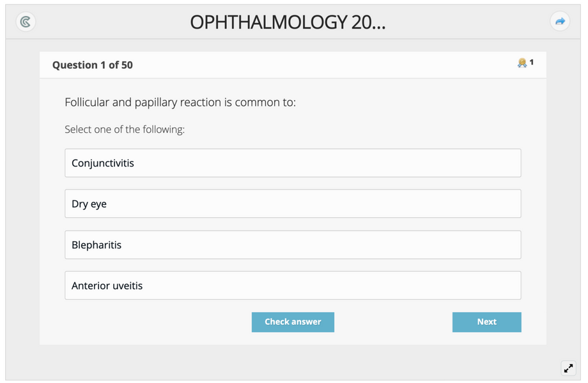Pick the Blepharitis answer option
This screenshot has width=588, height=383.
[x=293, y=245]
